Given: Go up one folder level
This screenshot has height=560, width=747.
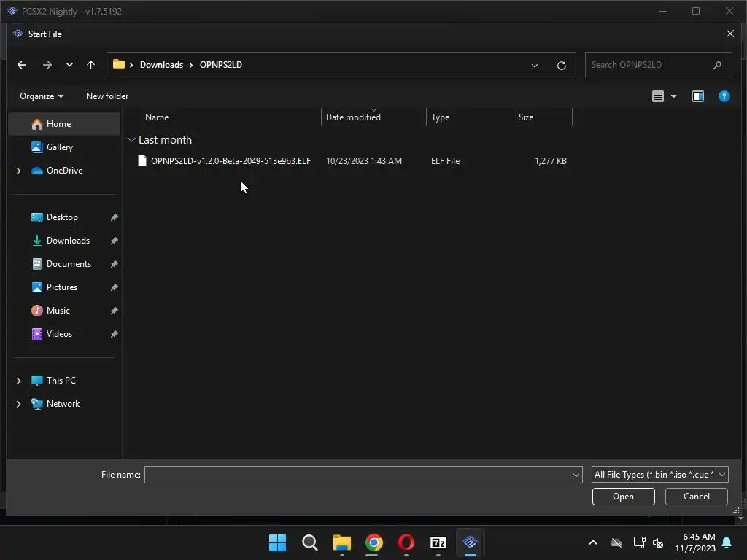Looking at the screenshot, I should (x=90, y=65).
